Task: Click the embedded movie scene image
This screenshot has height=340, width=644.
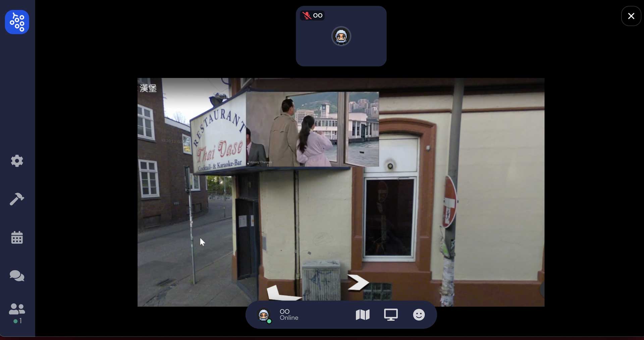Action: pyautogui.click(x=312, y=129)
